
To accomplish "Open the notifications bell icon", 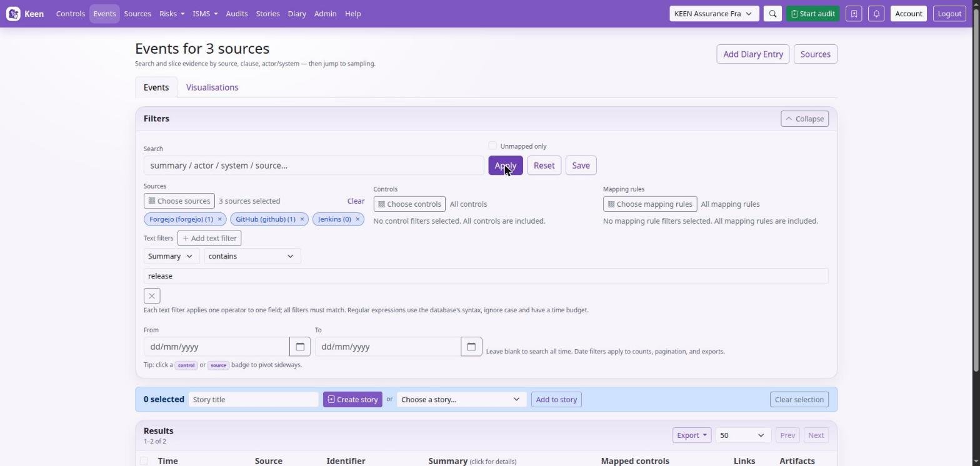I will click(876, 14).
